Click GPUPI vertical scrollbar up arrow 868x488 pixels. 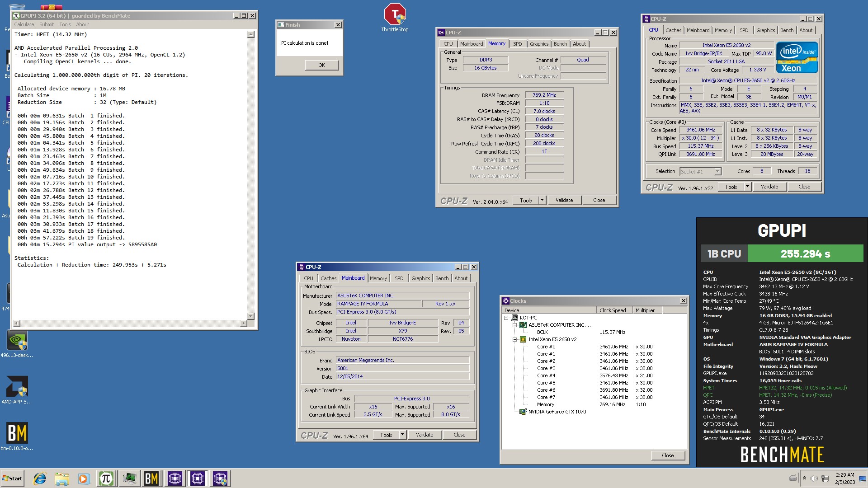(251, 35)
